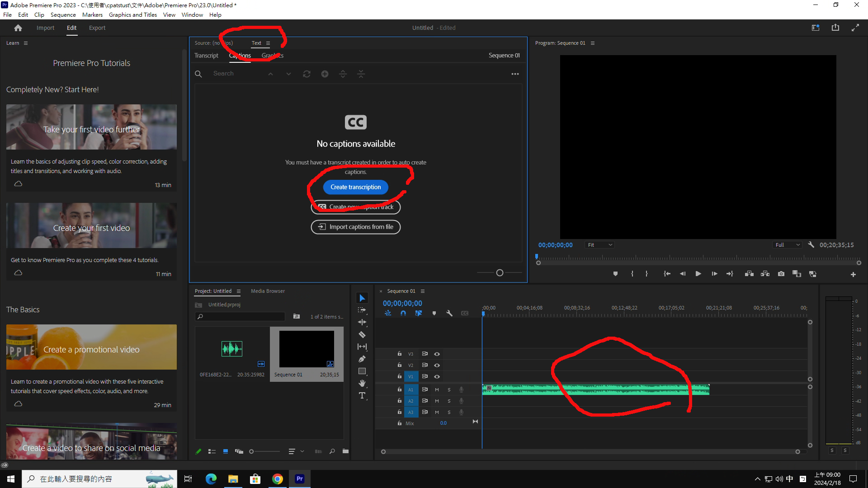The image size is (868, 488).
Task: Select the Ripple Edit tool
Action: tap(362, 322)
